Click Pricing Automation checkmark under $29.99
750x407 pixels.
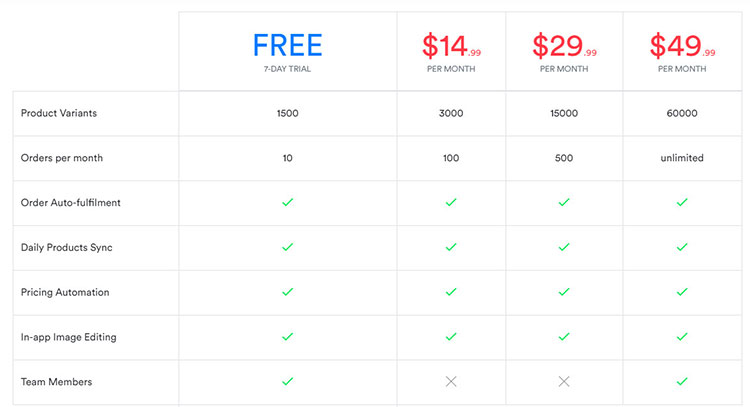pos(564,292)
